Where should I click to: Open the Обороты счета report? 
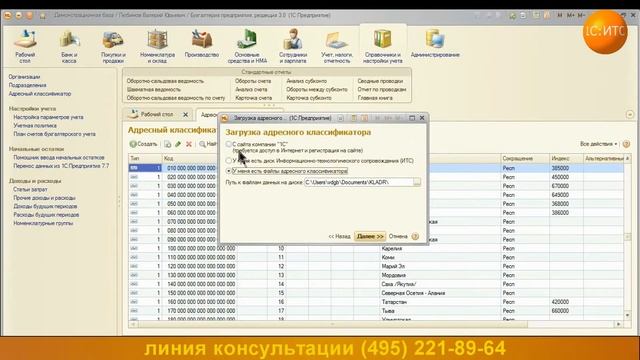(253, 81)
